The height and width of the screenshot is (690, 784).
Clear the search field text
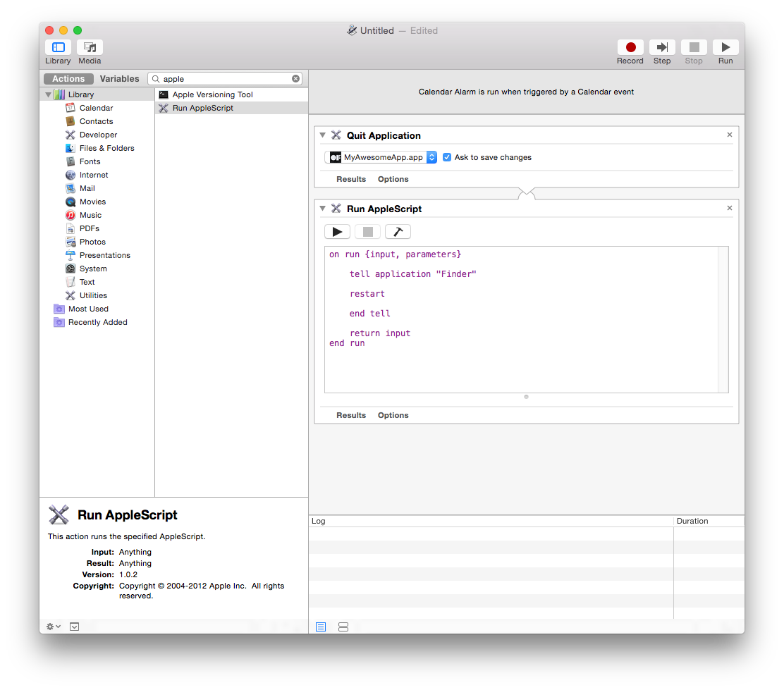click(296, 79)
